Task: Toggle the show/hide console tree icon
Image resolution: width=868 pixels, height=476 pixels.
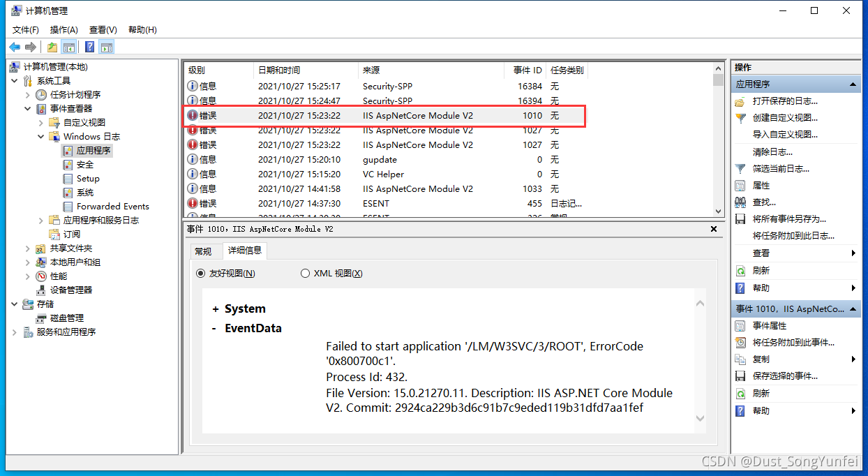Action: click(x=68, y=47)
